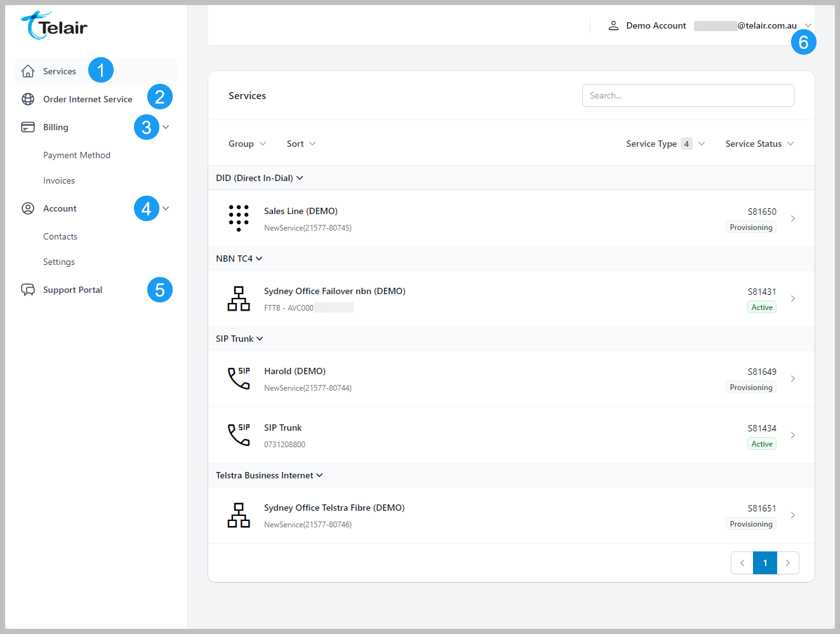Image resolution: width=840 pixels, height=634 pixels.
Task: Click the Support Portal chat icon
Action: click(28, 290)
